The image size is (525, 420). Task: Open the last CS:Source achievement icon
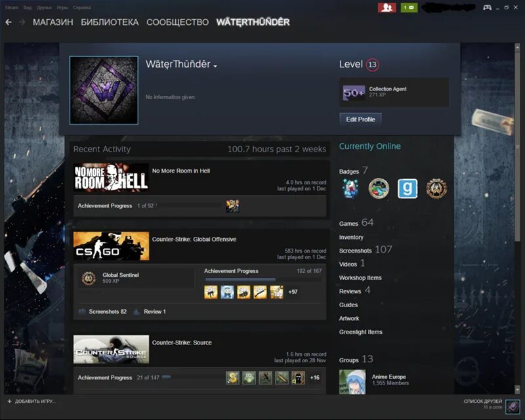click(298, 377)
